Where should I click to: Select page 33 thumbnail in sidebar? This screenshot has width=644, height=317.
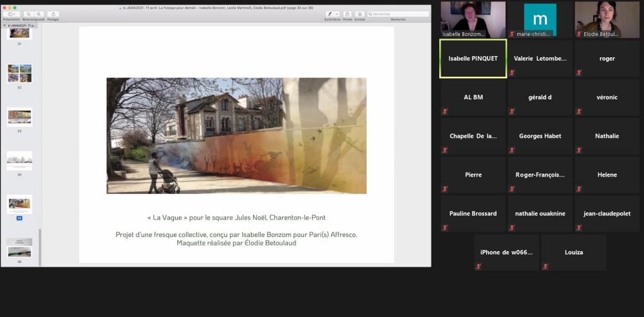[19, 117]
